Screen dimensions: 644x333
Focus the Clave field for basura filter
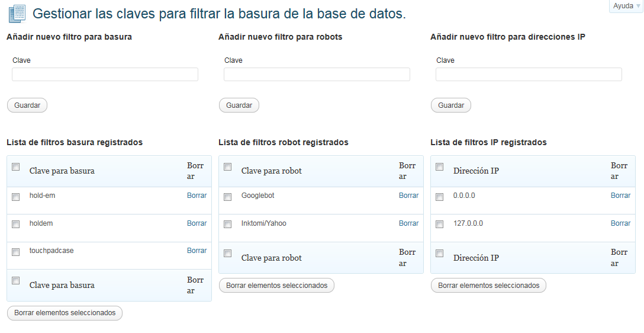click(105, 75)
